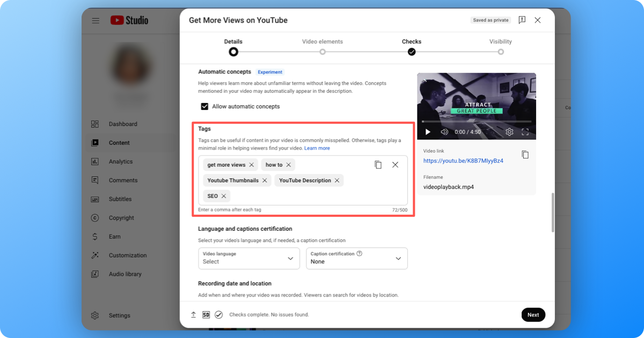644x338 pixels.
Task: Click the upload status arrow icon
Action: [x=193, y=315]
